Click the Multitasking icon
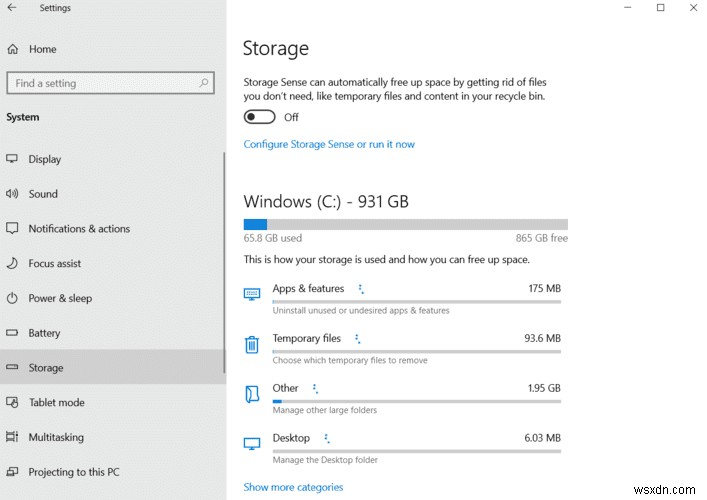Image resolution: width=707 pixels, height=500 pixels. point(12,437)
